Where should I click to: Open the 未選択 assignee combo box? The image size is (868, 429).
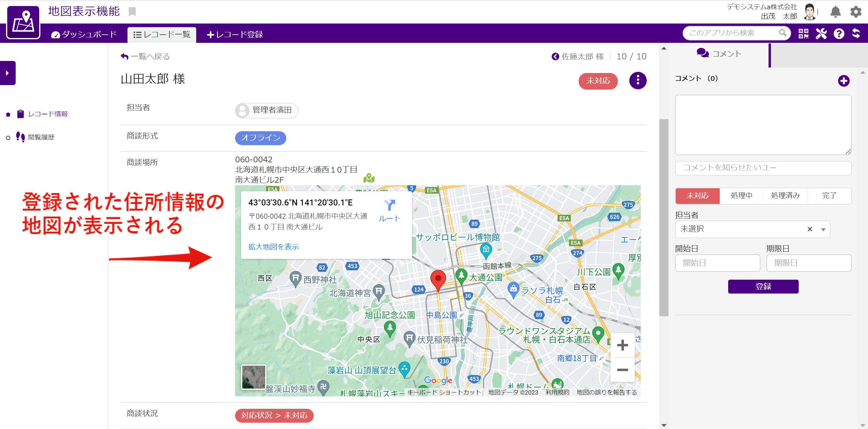point(753,229)
